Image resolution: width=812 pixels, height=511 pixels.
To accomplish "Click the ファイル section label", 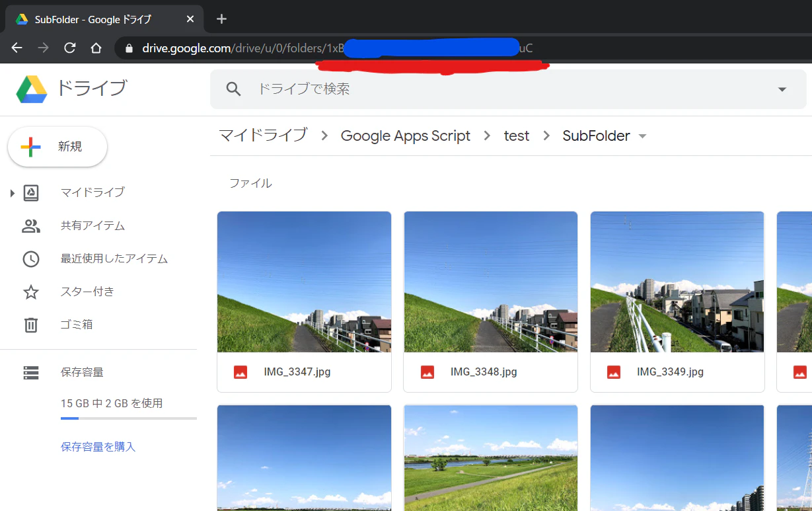I will click(250, 183).
